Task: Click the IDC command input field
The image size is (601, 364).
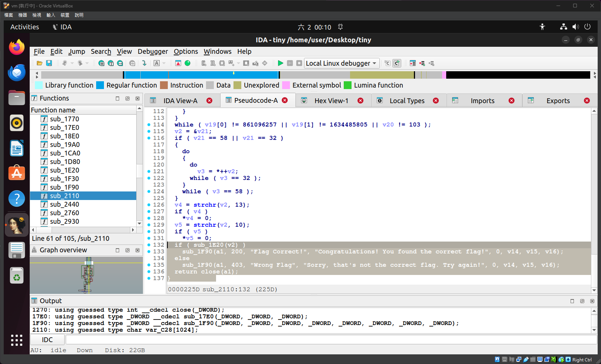Action: pos(330,340)
